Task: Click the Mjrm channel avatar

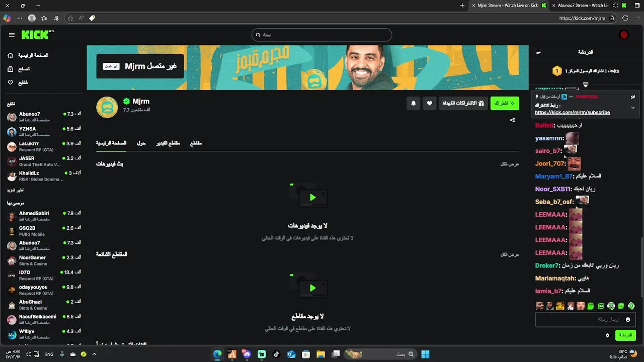Action: tap(107, 107)
